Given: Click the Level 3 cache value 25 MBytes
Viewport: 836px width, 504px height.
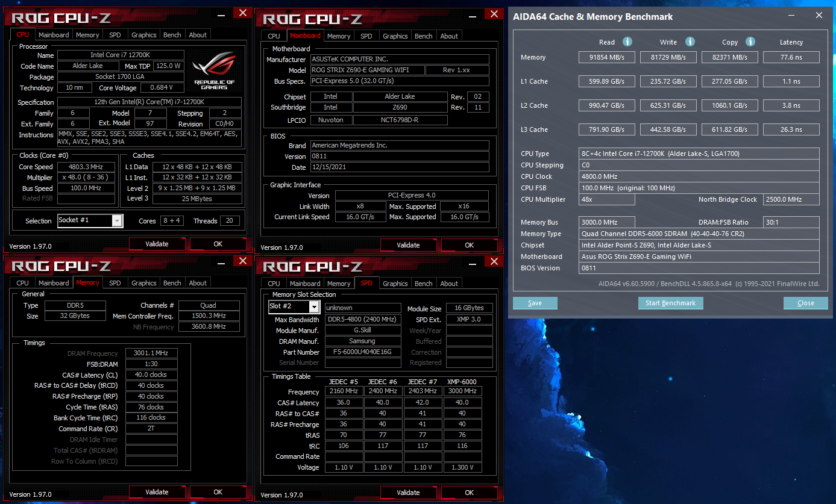Looking at the screenshot, I should coord(197,198).
